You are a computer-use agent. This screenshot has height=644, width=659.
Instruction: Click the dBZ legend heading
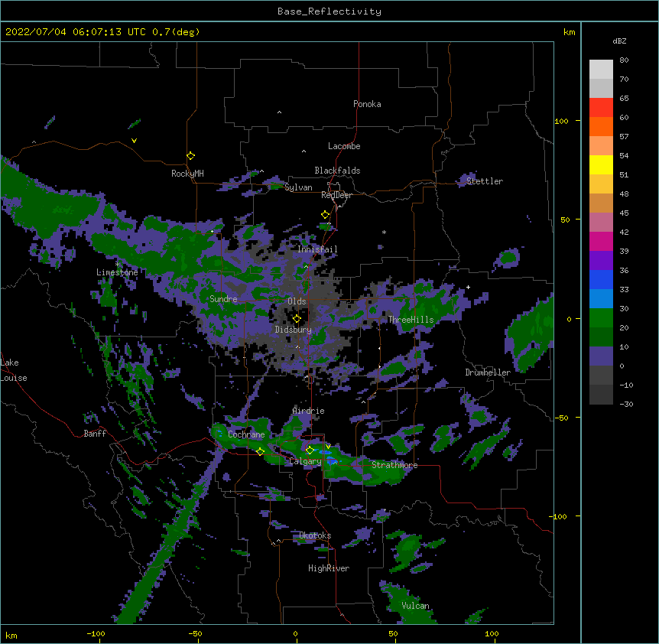(x=619, y=41)
